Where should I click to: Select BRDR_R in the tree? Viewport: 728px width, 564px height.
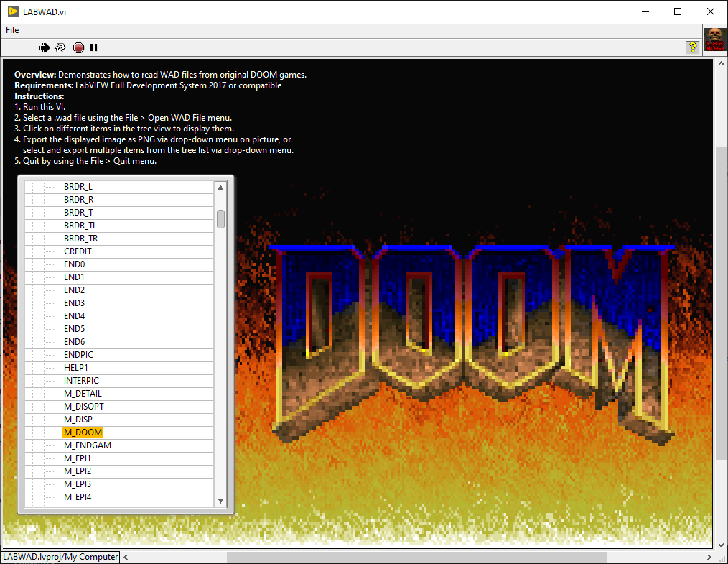[78, 200]
